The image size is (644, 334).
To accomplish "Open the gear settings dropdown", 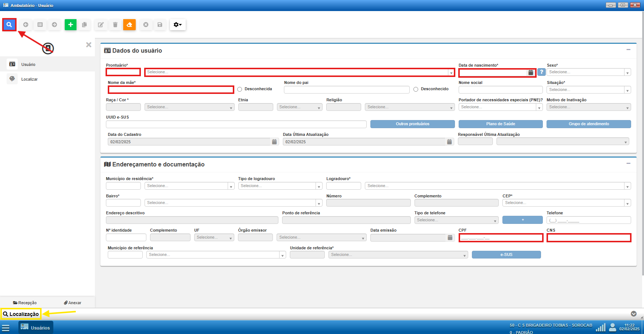I will [178, 25].
